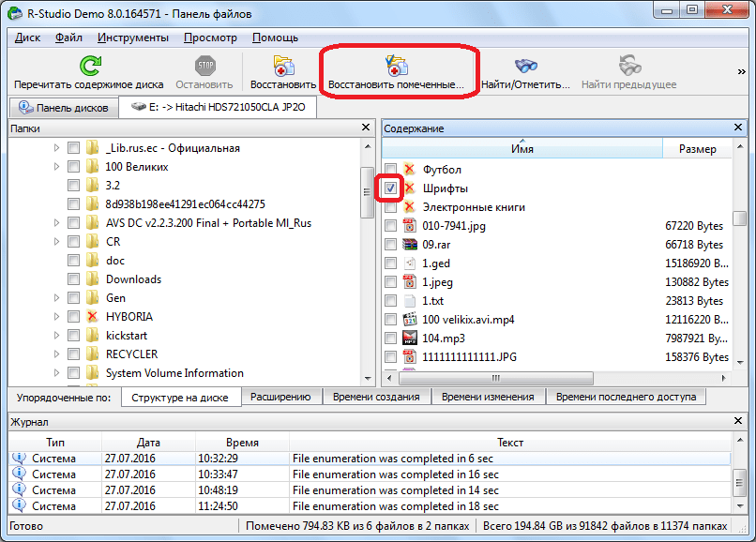This screenshot has height=542, width=756.
Task: Click the Имя column header
Action: (x=522, y=148)
